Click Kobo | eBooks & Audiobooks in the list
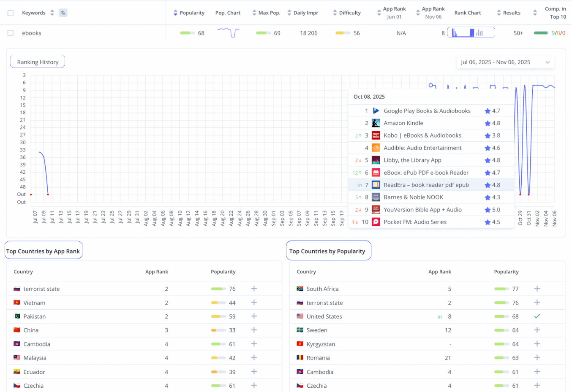 [x=422, y=135]
